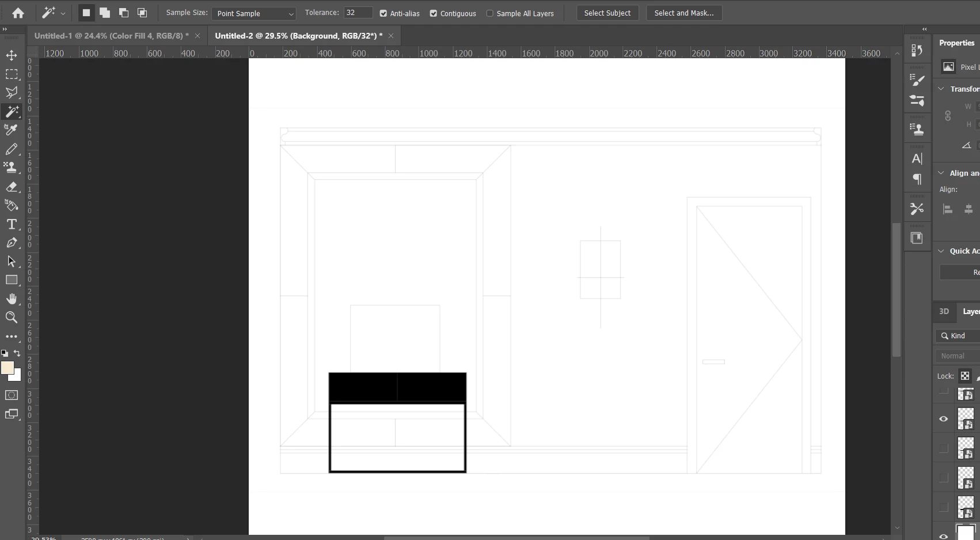Toggle lock transparent pixels
This screenshot has width=980, height=540.
point(965,376)
